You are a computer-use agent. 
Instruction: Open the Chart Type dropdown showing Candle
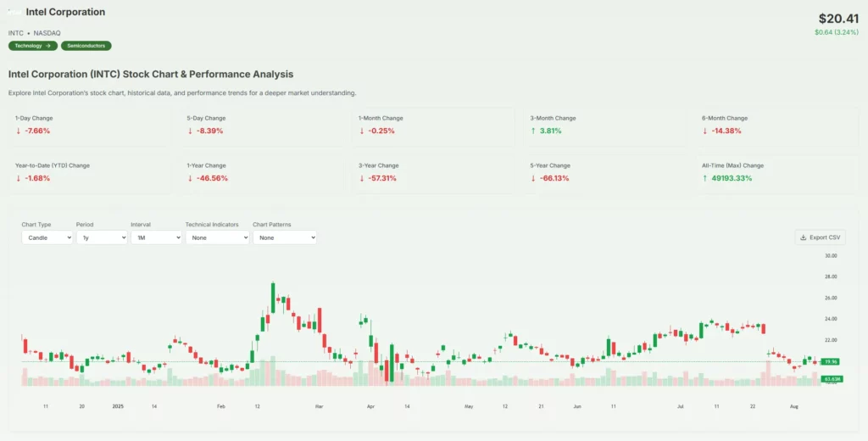point(47,238)
